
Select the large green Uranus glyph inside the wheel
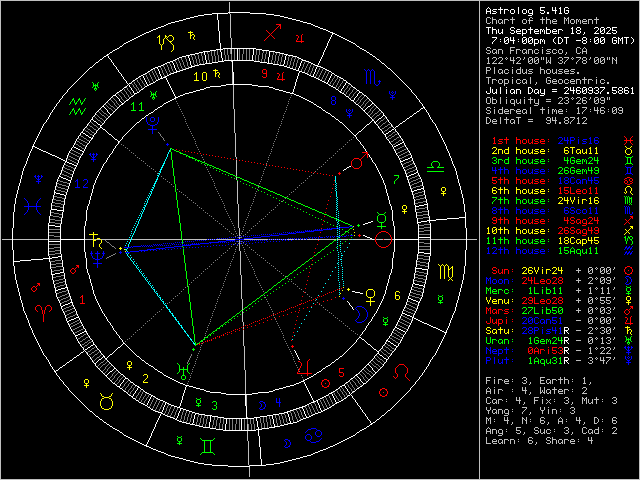click(184, 371)
